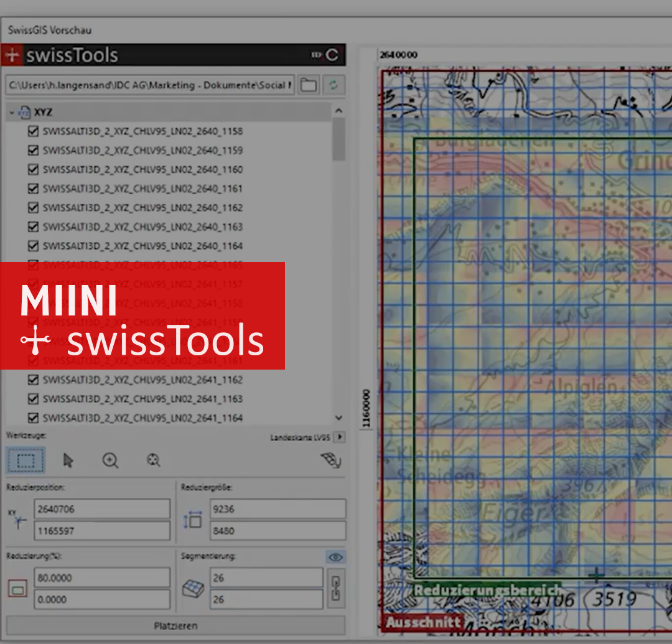Click the reduction width field 9236
Image resolution: width=672 pixels, height=644 pixels.
pyautogui.click(x=278, y=509)
